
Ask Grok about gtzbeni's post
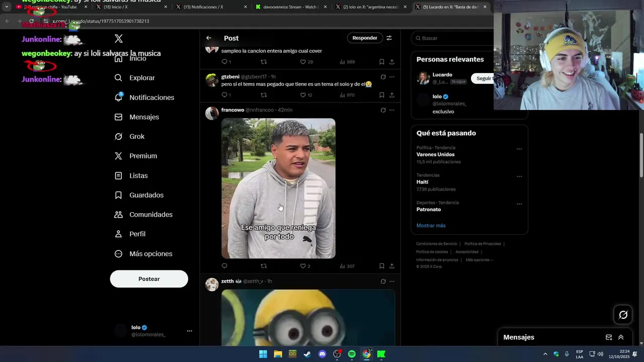383,77
